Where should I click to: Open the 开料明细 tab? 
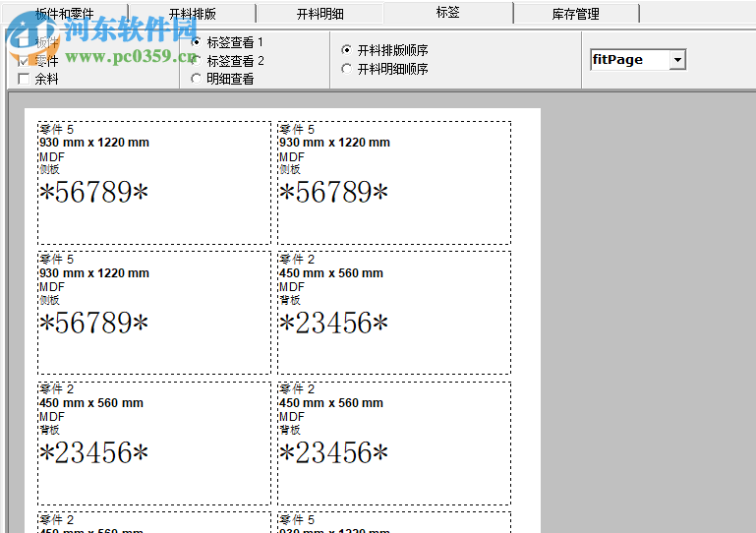click(320, 14)
